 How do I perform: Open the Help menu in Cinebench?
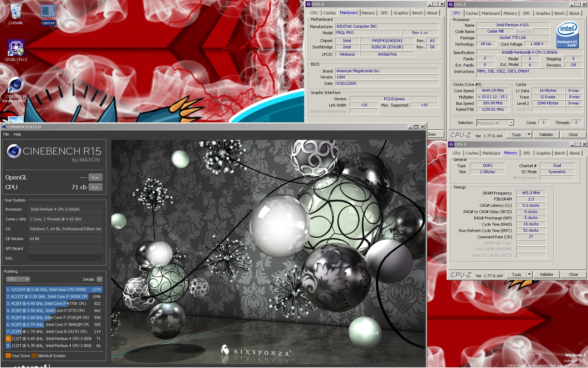(x=17, y=134)
